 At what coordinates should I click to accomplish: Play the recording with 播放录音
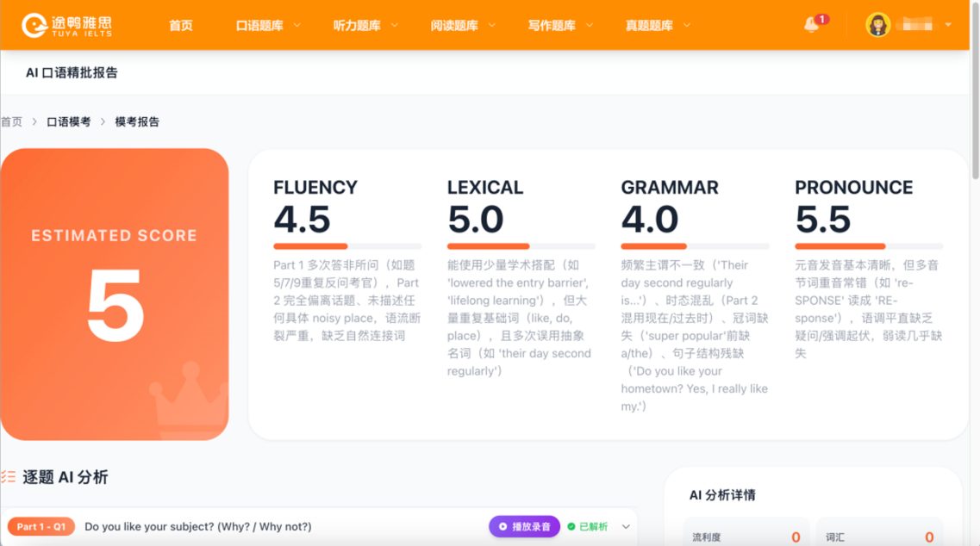(524, 527)
